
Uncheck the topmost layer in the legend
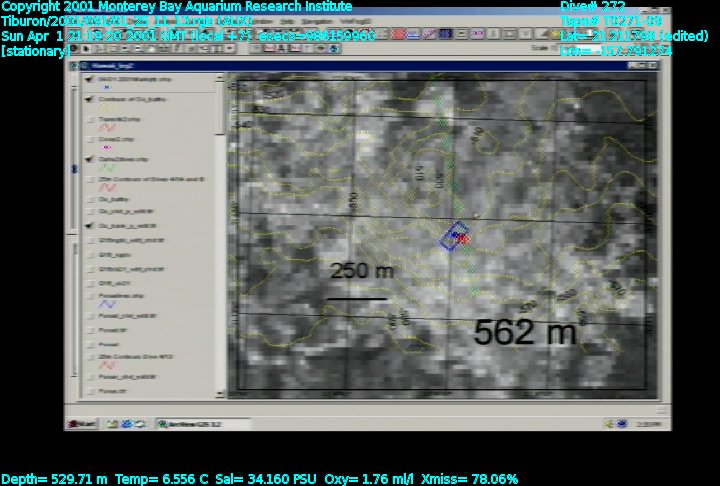pyautogui.click(x=91, y=78)
